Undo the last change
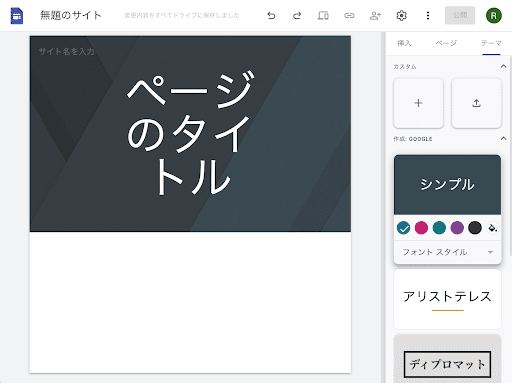The height and width of the screenshot is (383, 512). pos(271,15)
